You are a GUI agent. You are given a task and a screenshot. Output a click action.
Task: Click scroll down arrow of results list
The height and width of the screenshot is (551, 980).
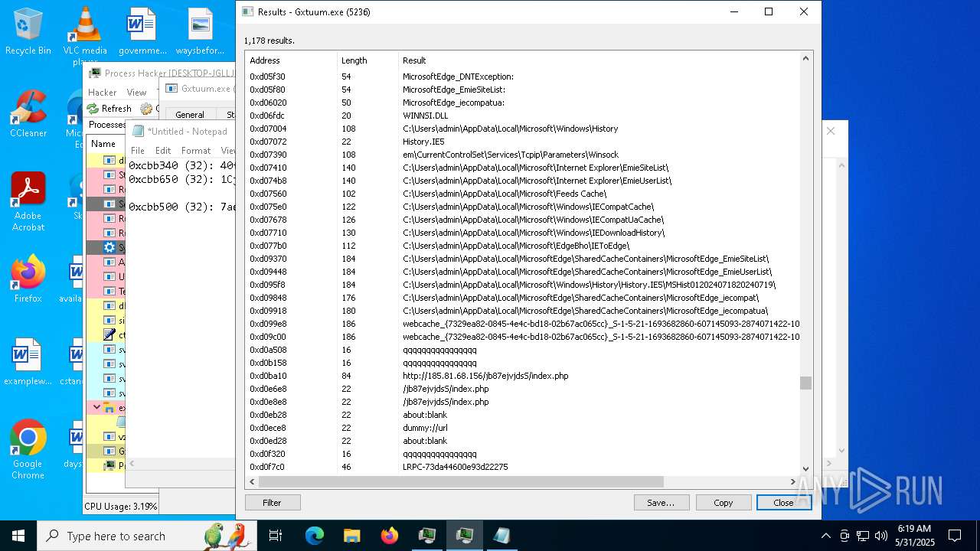pos(805,468)
